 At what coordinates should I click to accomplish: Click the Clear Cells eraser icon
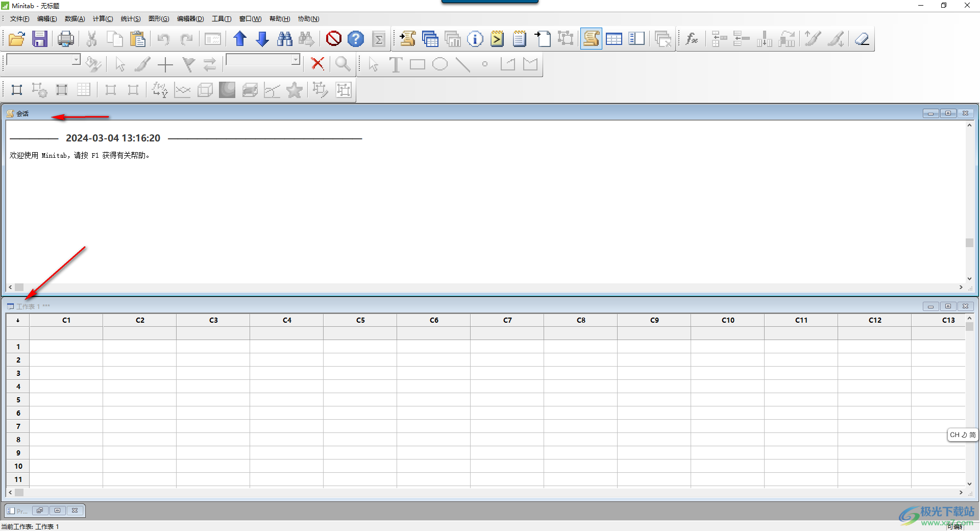click(862, 39)
